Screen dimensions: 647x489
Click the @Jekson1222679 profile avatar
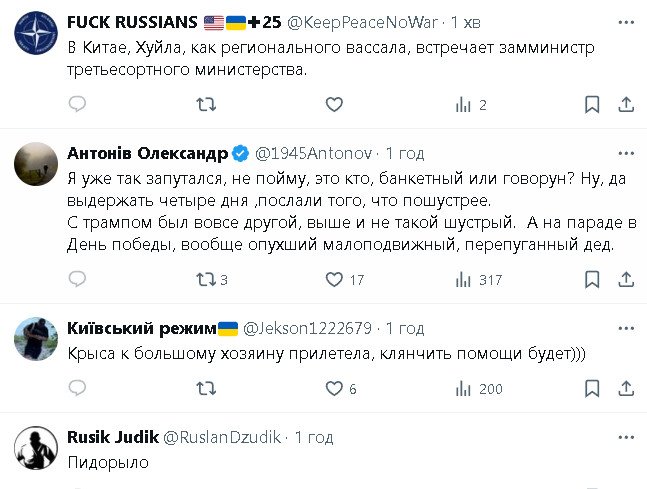(x=36, y=340)
